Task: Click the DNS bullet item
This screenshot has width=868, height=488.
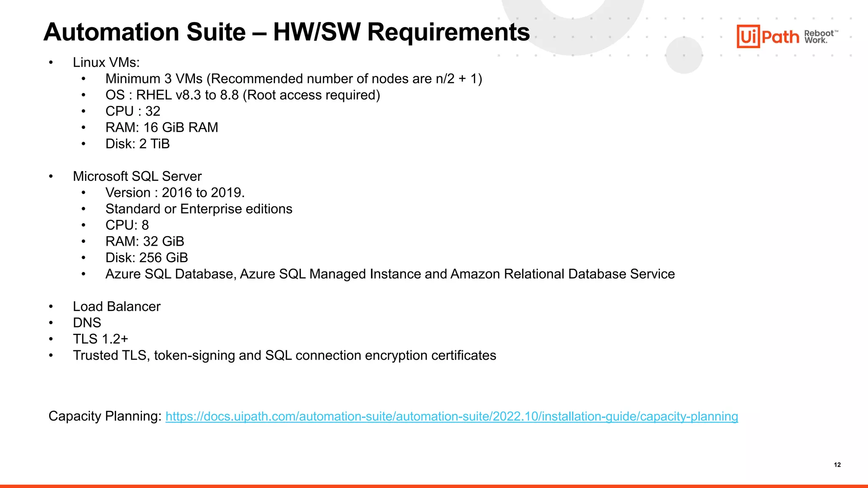Action: point(87,323)
